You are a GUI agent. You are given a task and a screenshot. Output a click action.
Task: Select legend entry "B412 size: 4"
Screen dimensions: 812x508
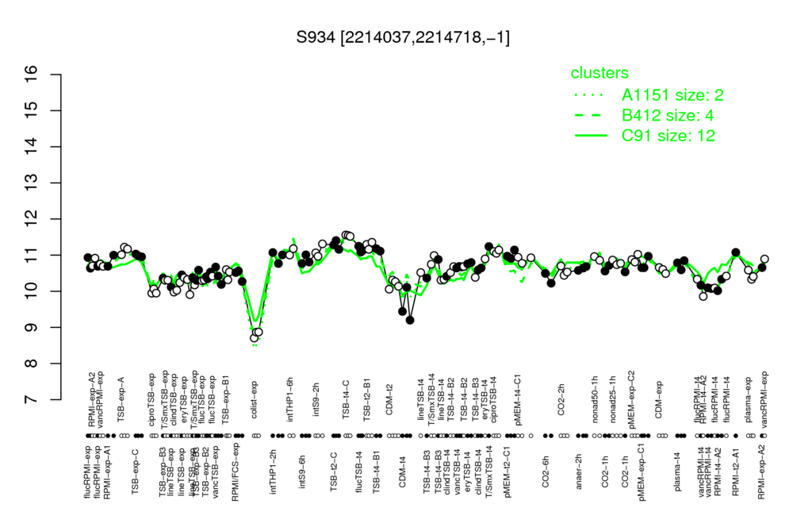point(666,115)
